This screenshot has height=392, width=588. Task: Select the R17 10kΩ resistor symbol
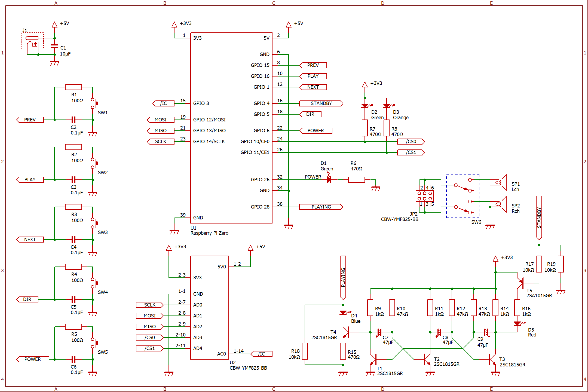539,264
